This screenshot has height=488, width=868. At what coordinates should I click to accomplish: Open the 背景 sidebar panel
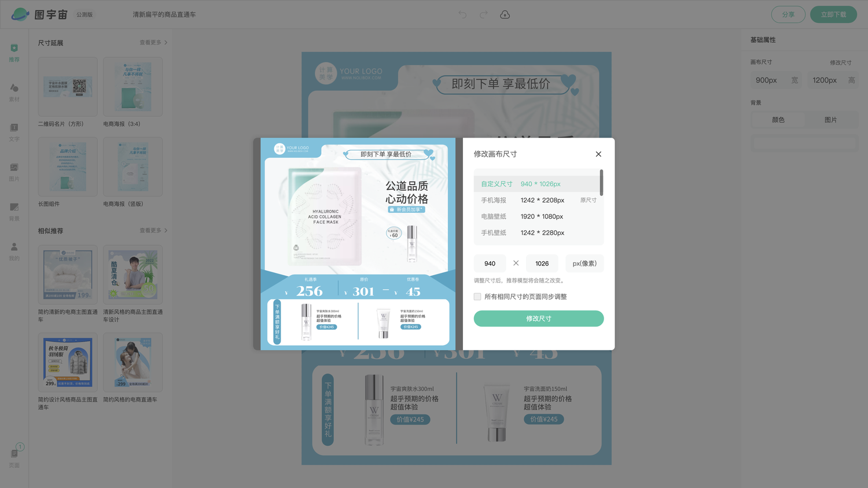coord(14,212)
